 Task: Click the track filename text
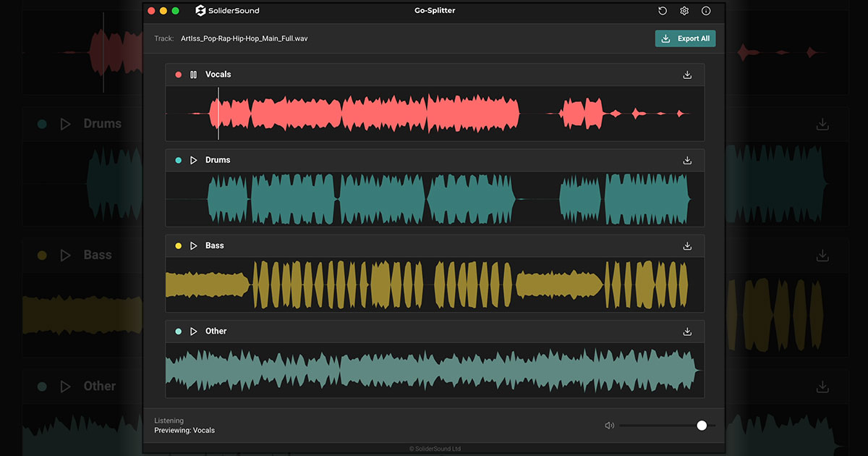point(244,38)
